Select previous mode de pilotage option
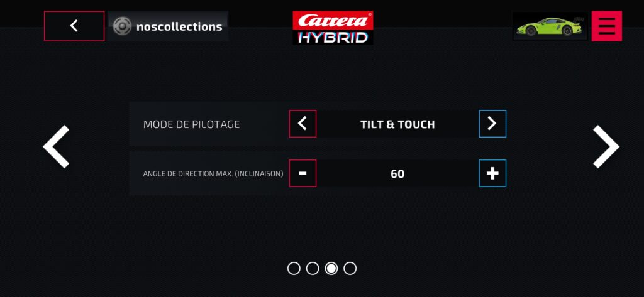The image size is (644, 297). tap(303, 124)
